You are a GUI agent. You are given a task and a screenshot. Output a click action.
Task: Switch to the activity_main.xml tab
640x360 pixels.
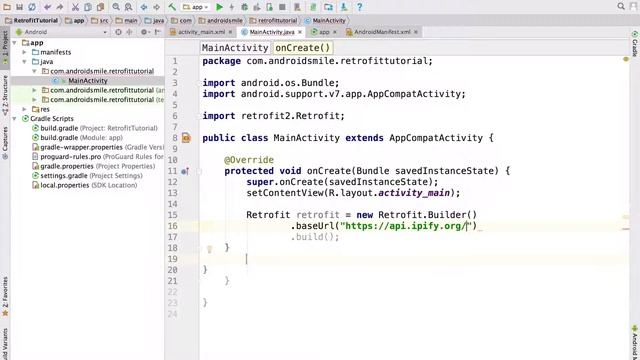click(201, 32)
